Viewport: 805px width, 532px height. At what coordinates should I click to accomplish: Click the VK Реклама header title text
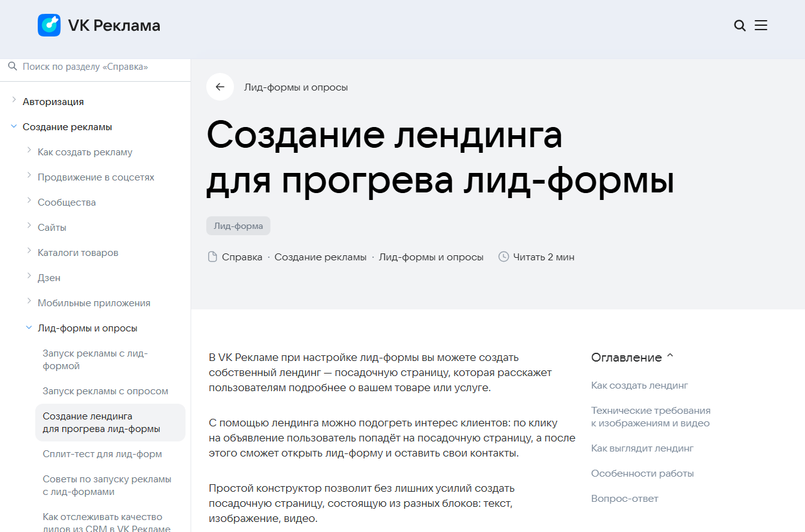point(114,25)
